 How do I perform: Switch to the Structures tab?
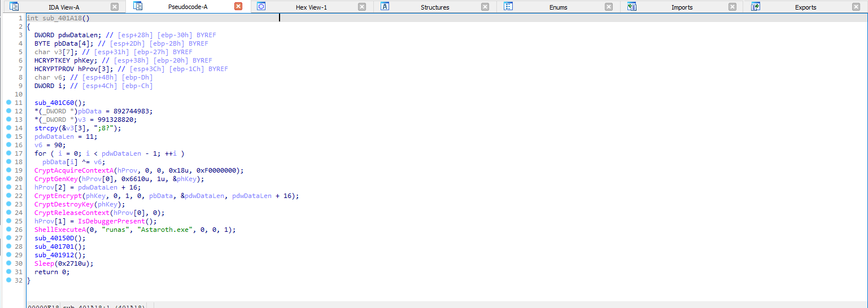coord(435,7)
